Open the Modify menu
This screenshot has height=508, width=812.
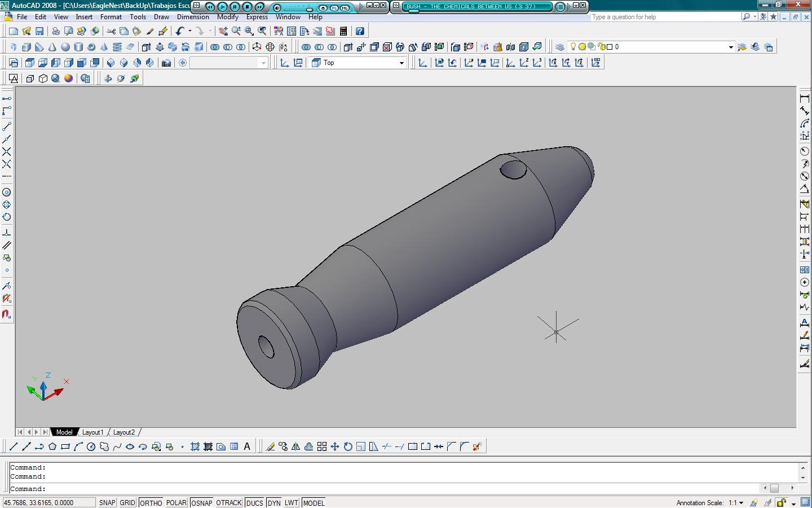[227, 17]
